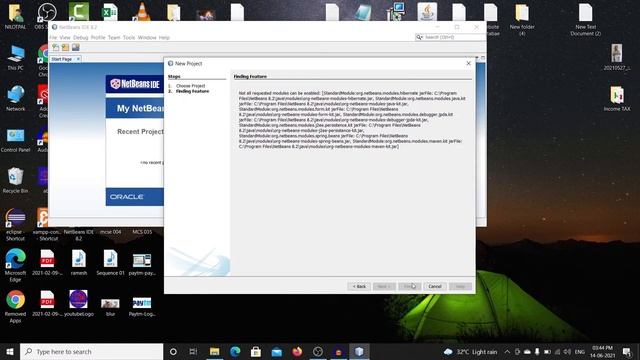The height and width of the screenshot is (360, 640).
Task: Open the notification center icon
Action: point(627,351)
